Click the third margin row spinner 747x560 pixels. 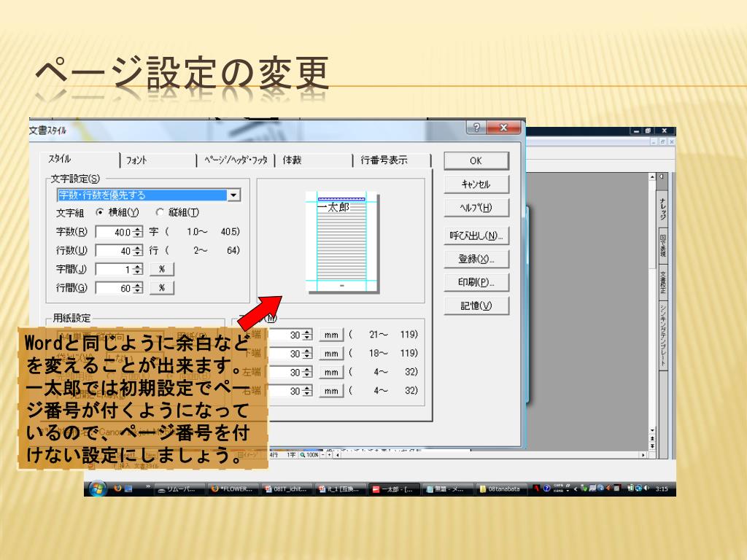tap(307, 373)
